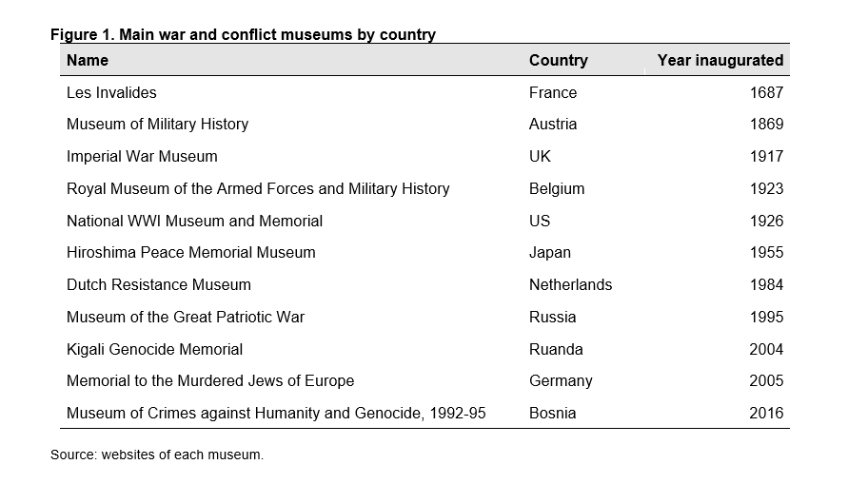Select the Figure 1 caption title
Screen dimensions: 868x484
[243, 34]
